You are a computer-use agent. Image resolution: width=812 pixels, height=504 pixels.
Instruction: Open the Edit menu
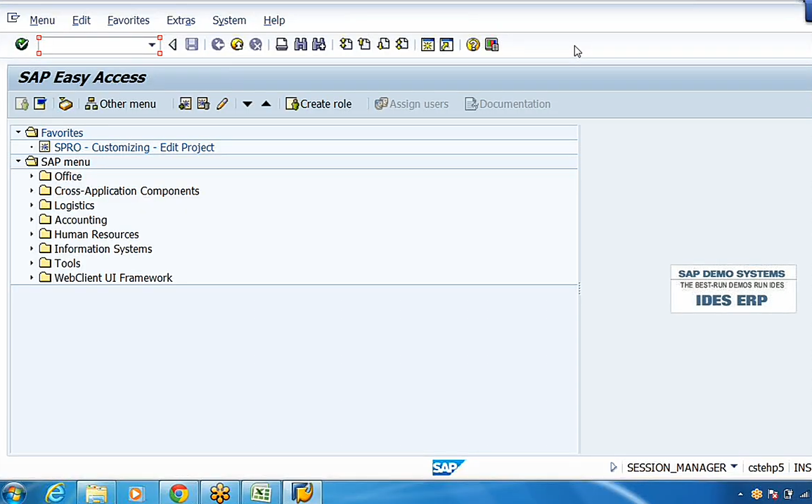tap(82, 20)
